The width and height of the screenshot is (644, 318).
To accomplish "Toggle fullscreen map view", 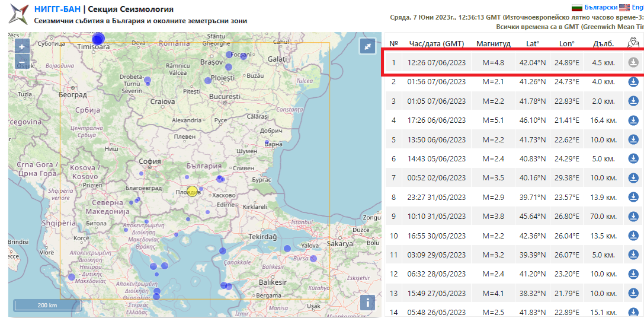I will [x=367, y=46].
